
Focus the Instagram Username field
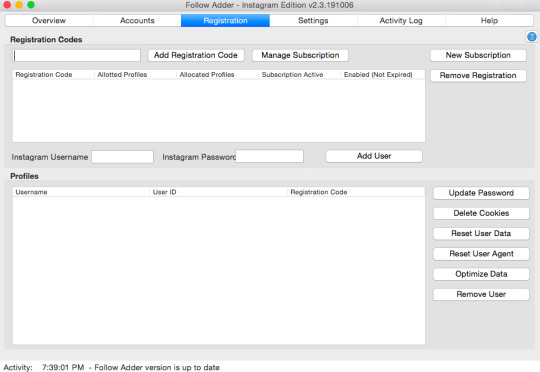pos(122,157)
